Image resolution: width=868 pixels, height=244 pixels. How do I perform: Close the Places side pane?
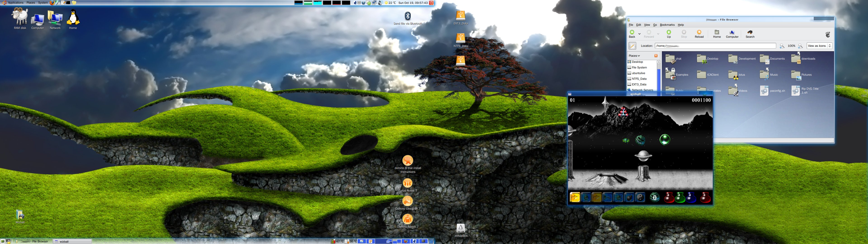coord(656,56)
